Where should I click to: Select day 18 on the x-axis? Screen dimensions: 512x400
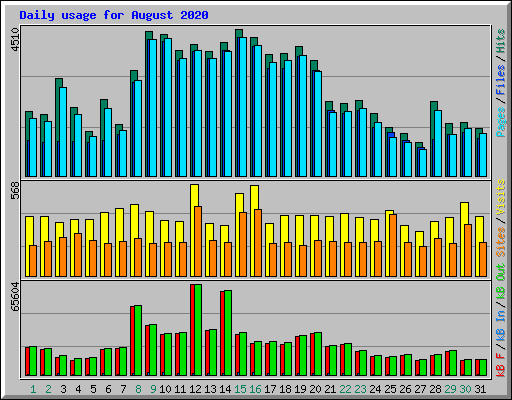pos(285,389)
